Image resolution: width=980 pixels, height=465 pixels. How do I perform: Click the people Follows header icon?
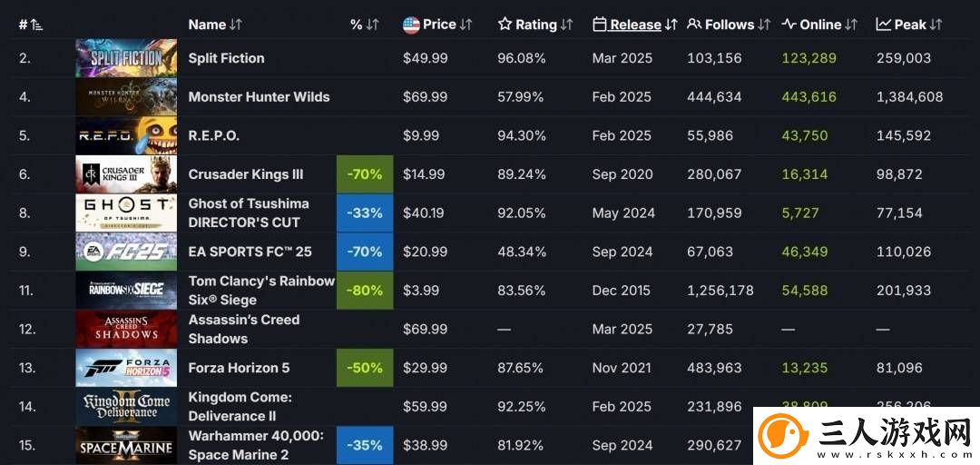(x=694, y=25)
